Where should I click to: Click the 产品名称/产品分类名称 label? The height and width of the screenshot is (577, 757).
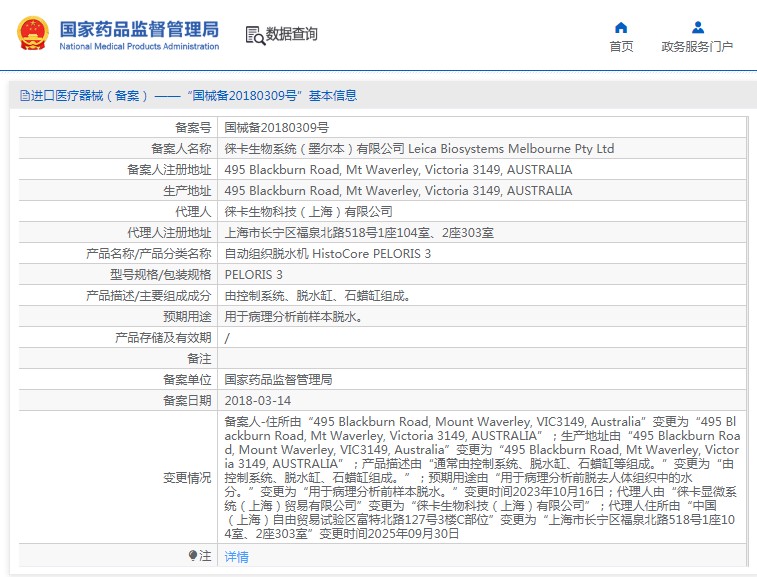(149, 253)
